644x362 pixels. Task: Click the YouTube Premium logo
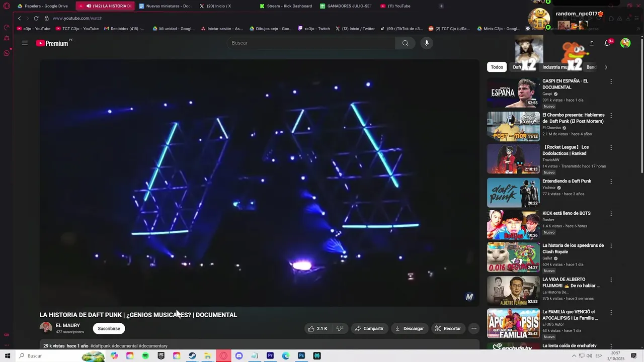(52, 43)
